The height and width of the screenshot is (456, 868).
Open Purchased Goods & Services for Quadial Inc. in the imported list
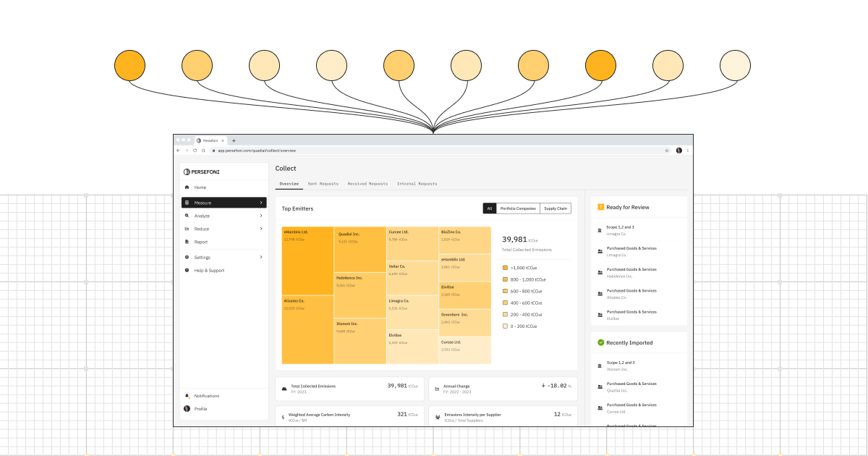[x=639, y=387]
